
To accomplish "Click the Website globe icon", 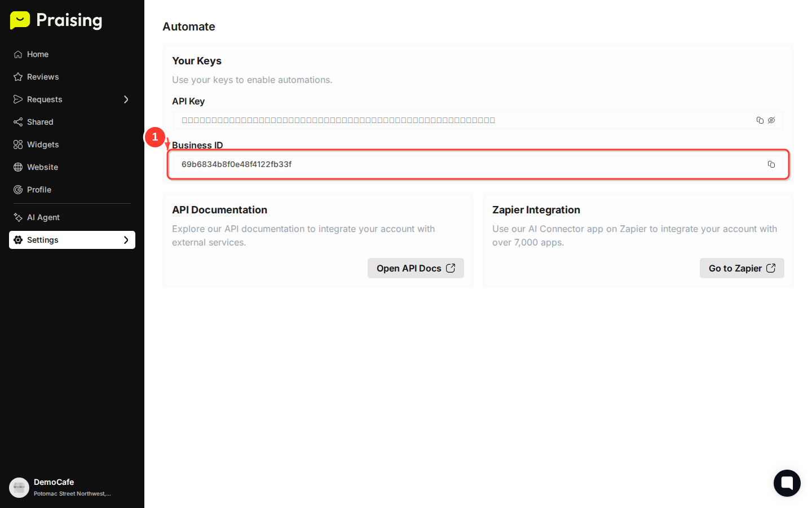I will pyautogui.click(x=17, y=167).
